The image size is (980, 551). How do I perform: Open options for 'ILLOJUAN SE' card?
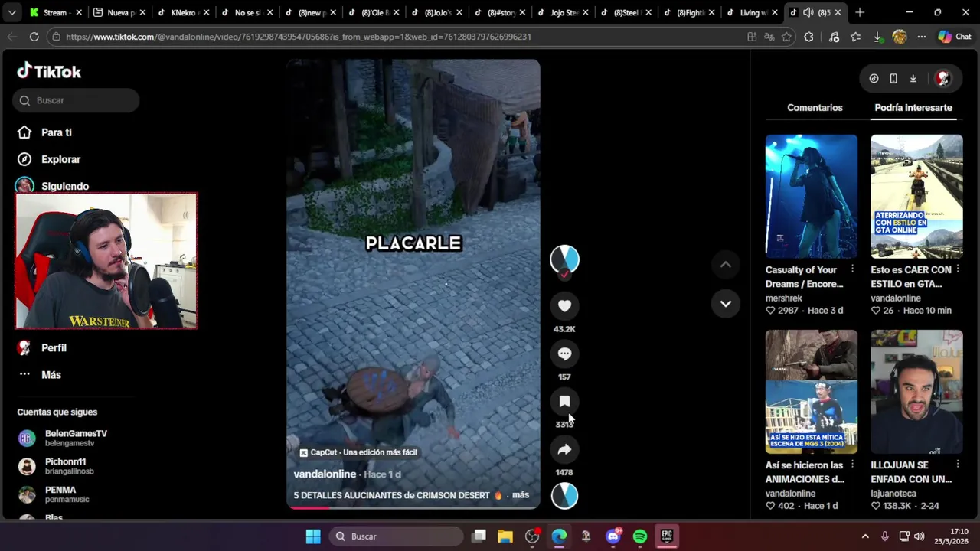pos(957,465)
